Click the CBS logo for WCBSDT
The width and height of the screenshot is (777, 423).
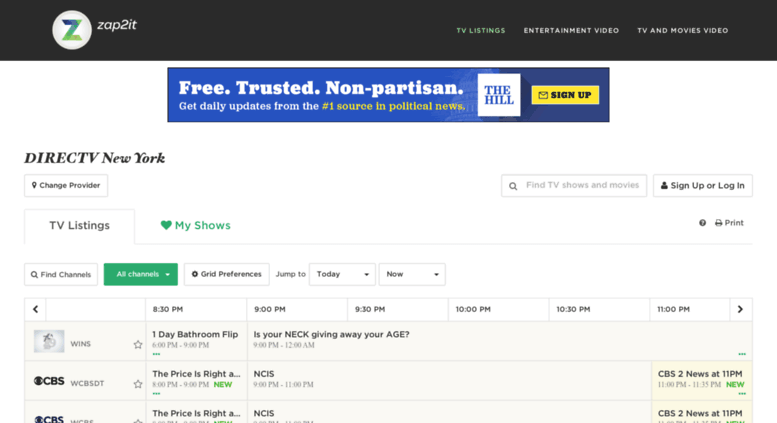click(49, 381)
